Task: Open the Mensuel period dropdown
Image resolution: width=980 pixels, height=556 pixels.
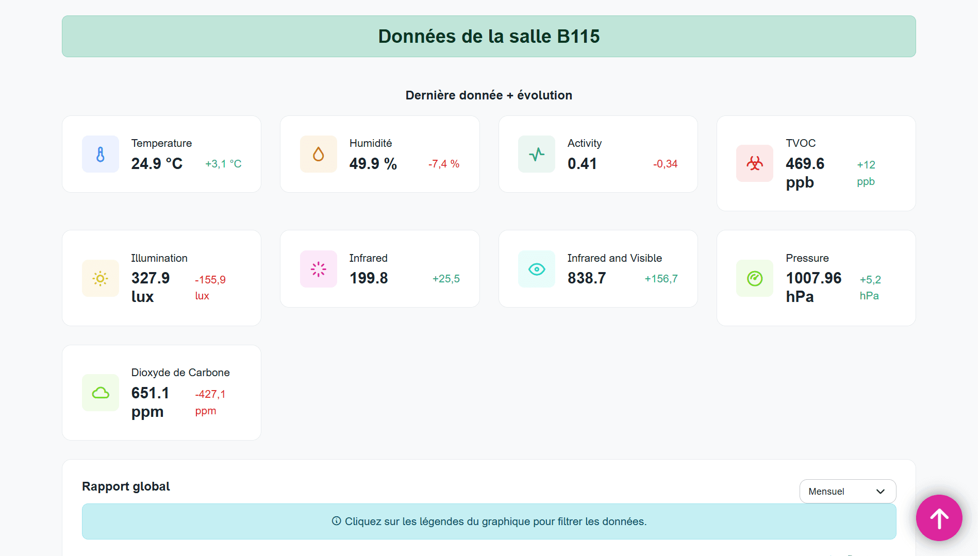Action: (x=847, y=491)
